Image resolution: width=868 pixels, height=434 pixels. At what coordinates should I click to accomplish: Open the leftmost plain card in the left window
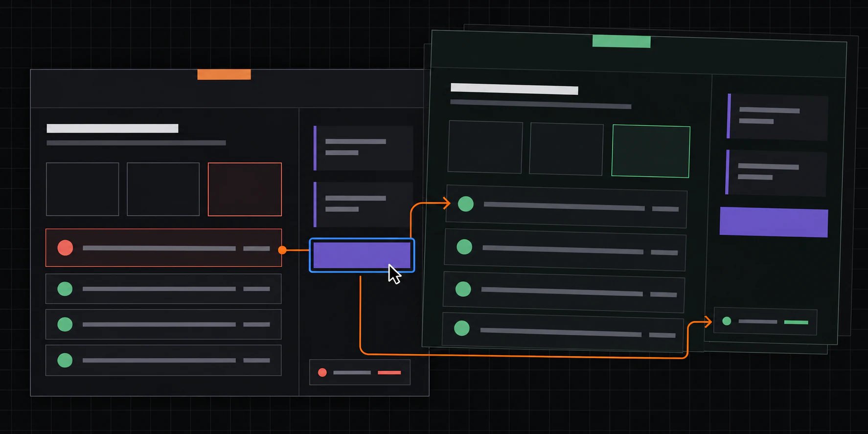coord(83,189)
